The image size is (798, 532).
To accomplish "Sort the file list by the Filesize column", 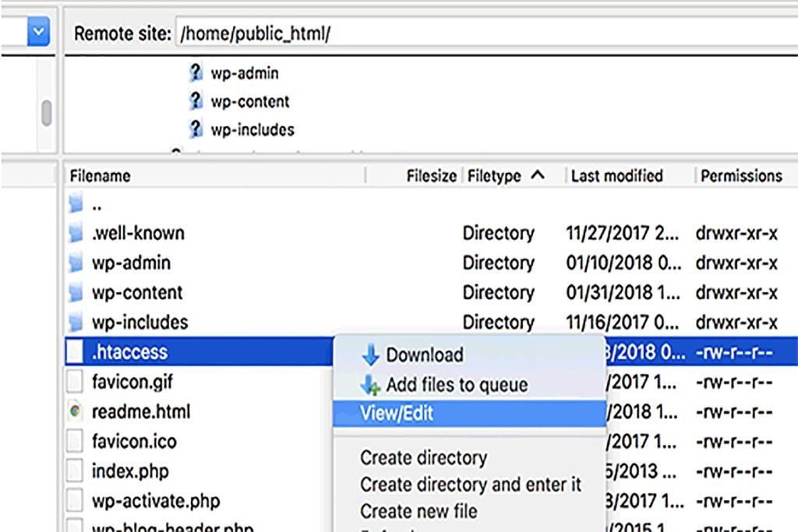I will (431, 176).
